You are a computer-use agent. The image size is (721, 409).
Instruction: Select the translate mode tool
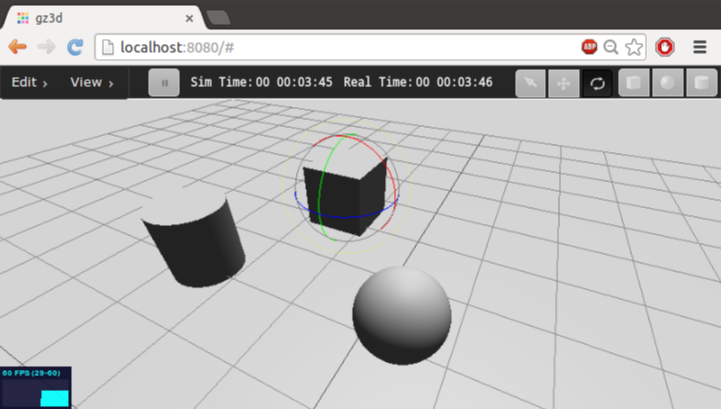(x=563, y=83)
